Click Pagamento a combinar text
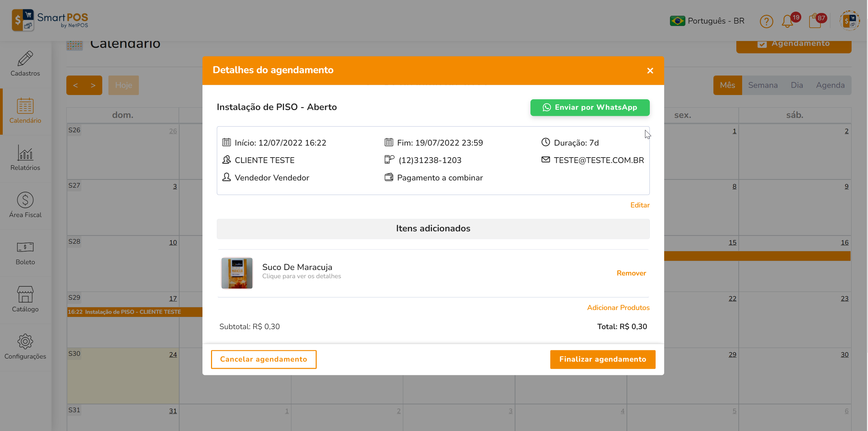868x431 pixels. [440, 178]
